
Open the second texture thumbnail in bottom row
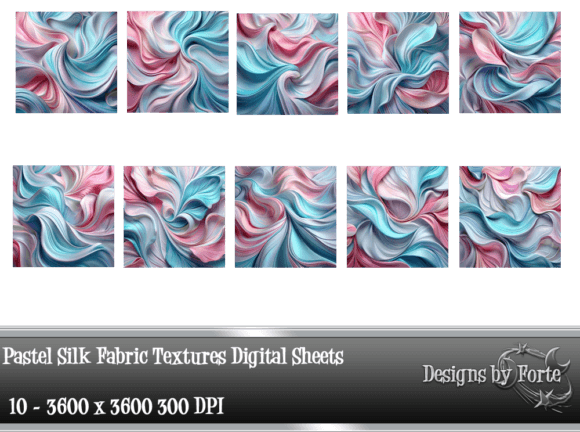click(x=174, y=217)
